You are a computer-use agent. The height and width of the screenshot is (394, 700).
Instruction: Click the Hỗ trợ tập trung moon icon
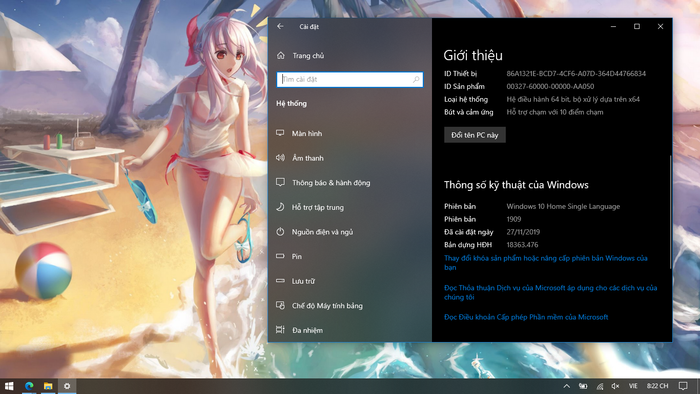coord(280,207)
